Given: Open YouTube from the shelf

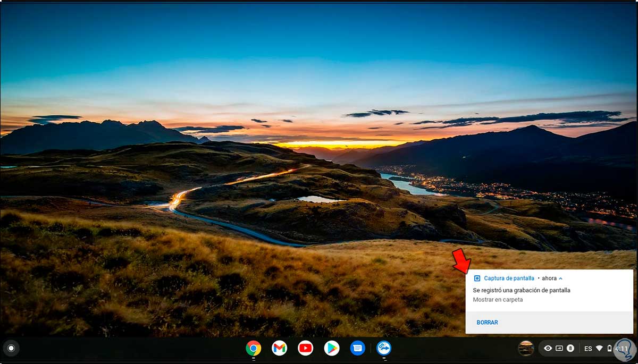Looking at the screenshot, I should tap(306, 348).
